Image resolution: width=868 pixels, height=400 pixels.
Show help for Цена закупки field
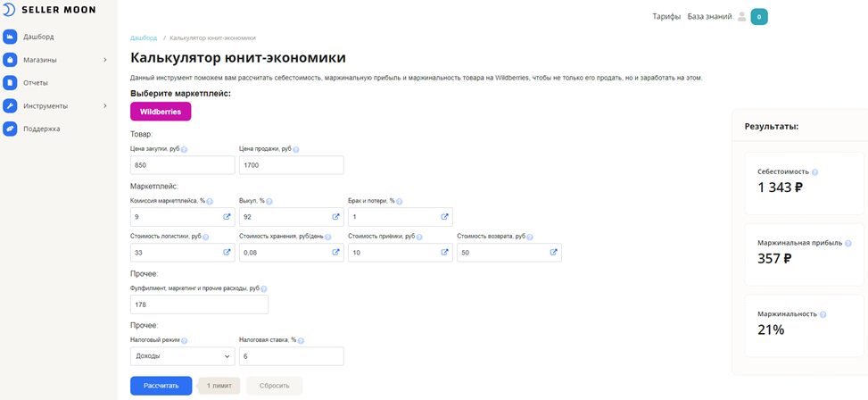[x=184, y=150]
